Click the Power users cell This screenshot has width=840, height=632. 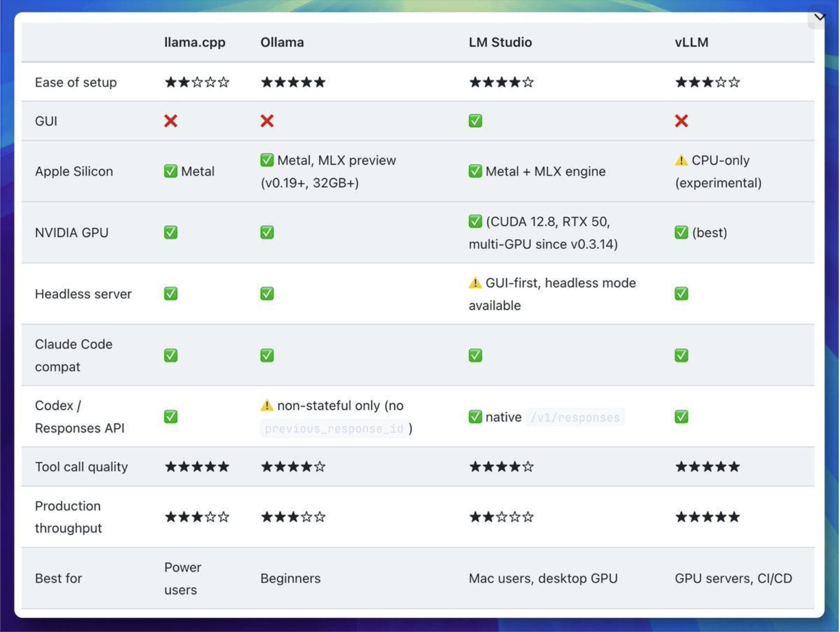pos(183,578)
